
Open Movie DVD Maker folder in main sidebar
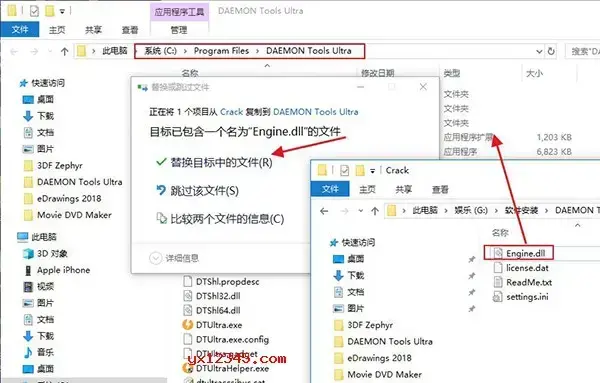point(68,215)
